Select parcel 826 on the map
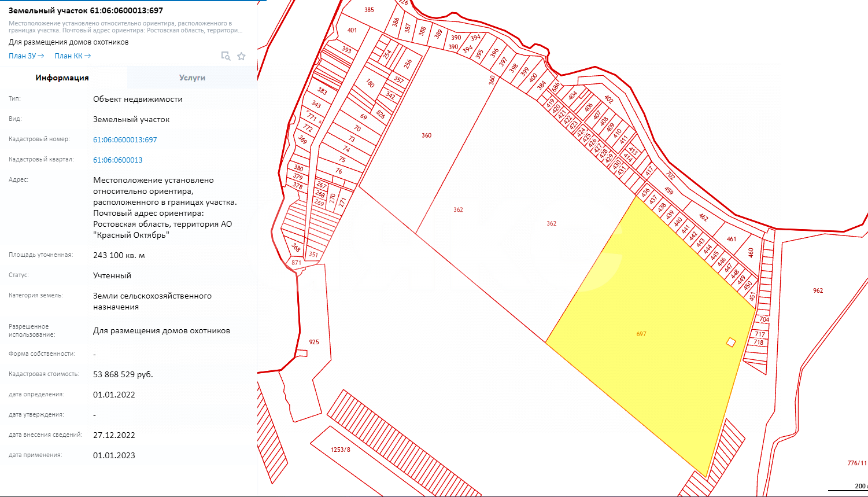The image size is (868, 497). pyautogui.click(x=381, y=115)
